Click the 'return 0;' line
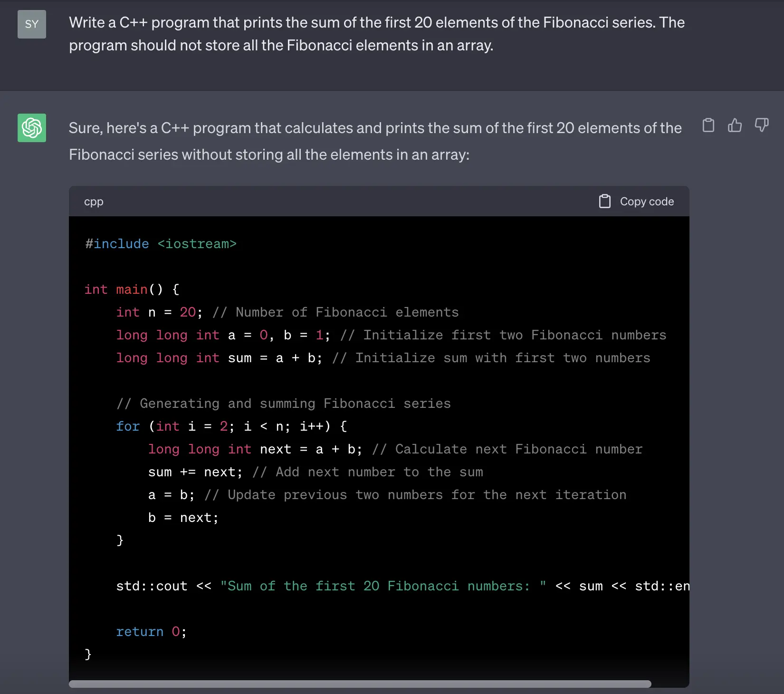Screen dimensions: 784x694 tap(152, 632)
